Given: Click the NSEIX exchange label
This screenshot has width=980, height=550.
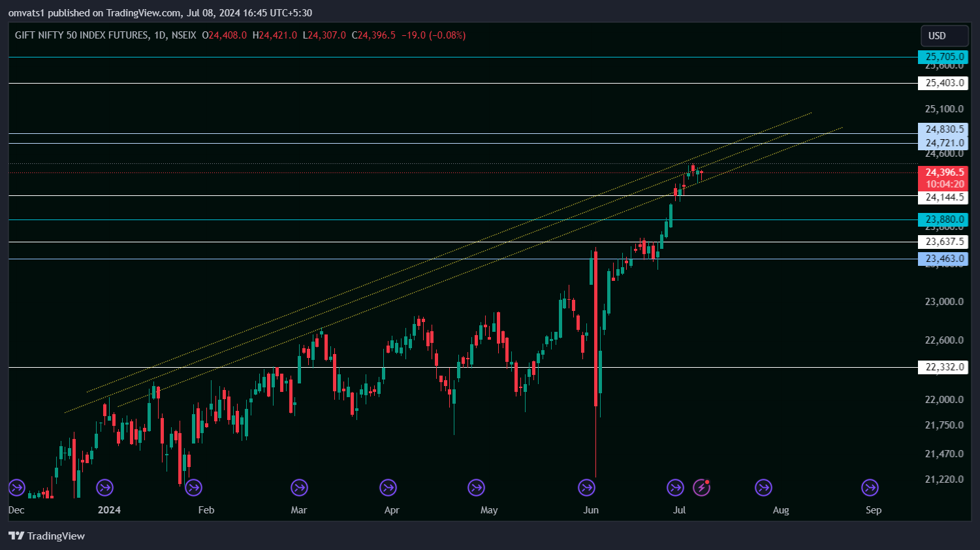Looking at the screenshot, I should pos(183,35).
